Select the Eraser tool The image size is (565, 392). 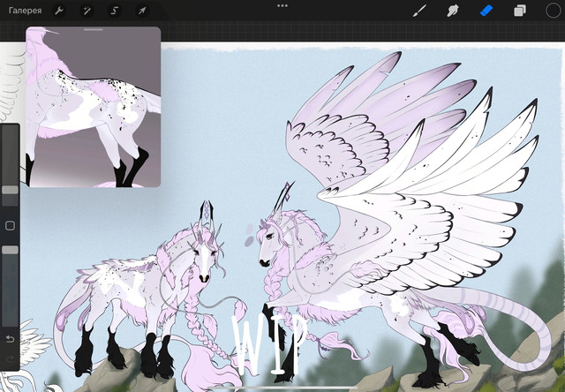(486, 11)
